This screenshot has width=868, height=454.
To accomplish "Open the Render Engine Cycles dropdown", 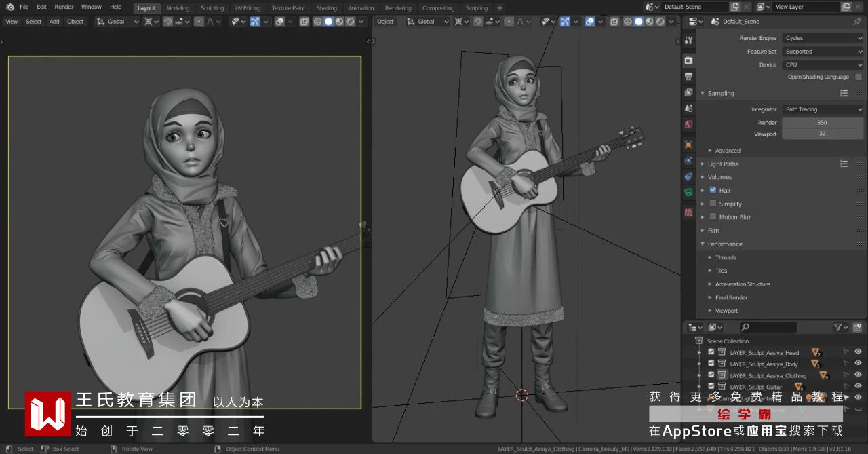I will (x=823, y=38).
